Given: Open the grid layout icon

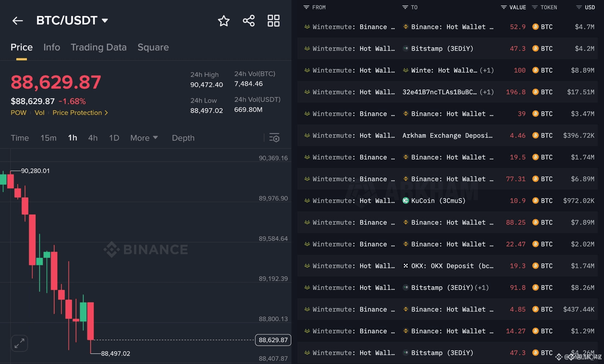Looking at the screenshot, I should click(x=273, y=21).
